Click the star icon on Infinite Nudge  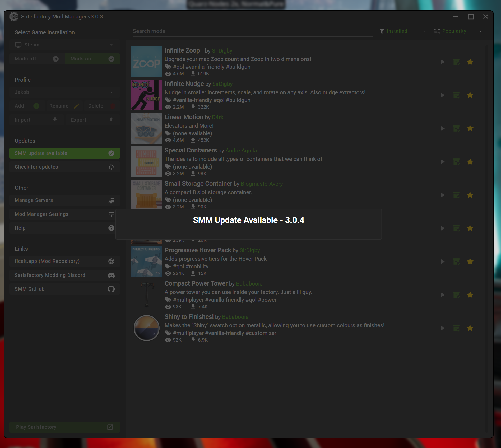pos(470,95)
